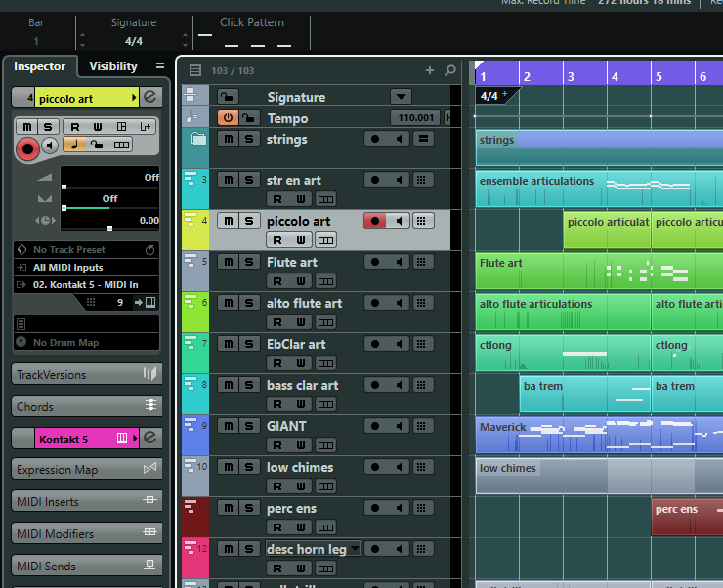The width and height of the screenshot is (723, 588).
Task: Click the Find Tracks magnifier icon
Action: [450, 70]
